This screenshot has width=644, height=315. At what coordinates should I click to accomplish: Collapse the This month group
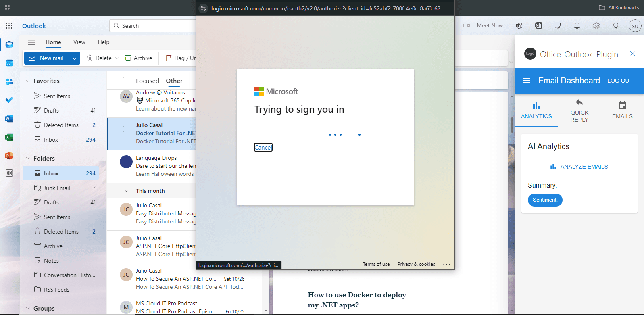(126, 191)
